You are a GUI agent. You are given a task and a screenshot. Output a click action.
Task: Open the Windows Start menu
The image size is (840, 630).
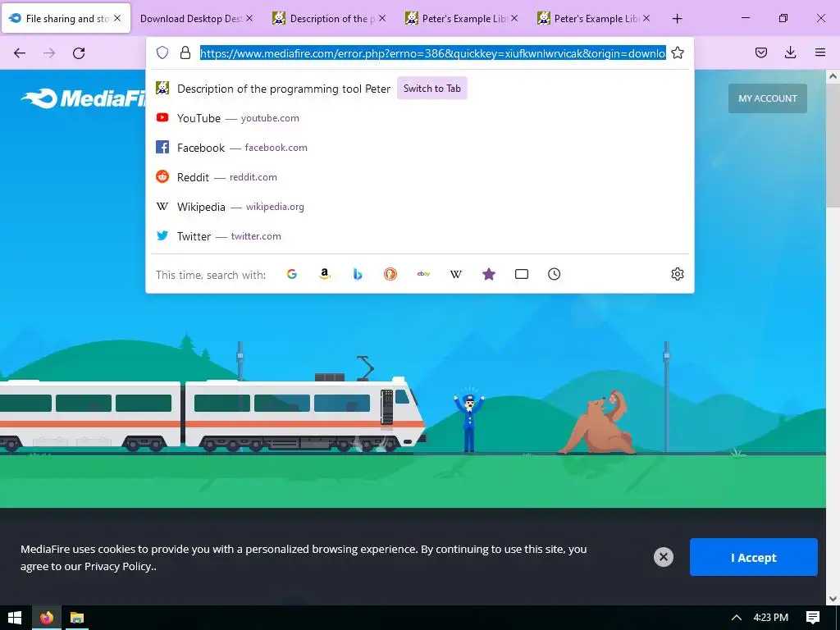click(15, 618)
